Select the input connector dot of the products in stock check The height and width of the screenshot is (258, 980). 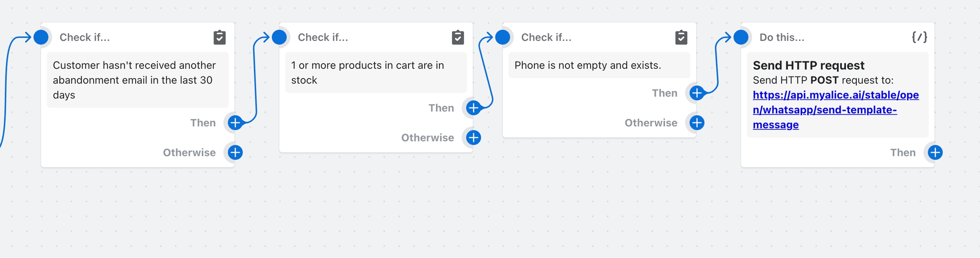[x=279, y=37]
